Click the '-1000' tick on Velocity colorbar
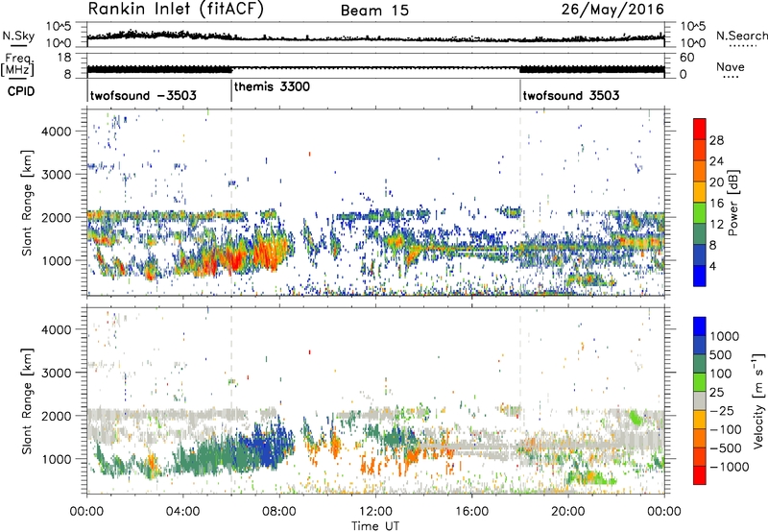 click(729, 467)
